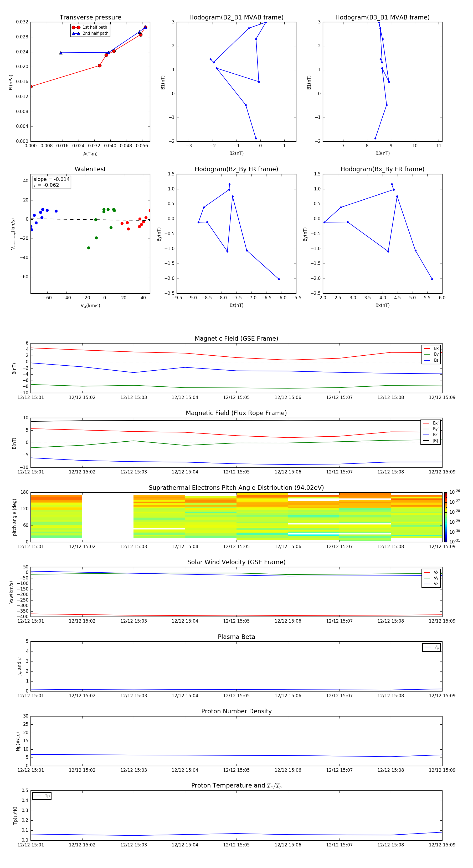The image size is (473, 868).
Task: Click the "r = -0.062" annotation text
Action: tap(46, 185)
